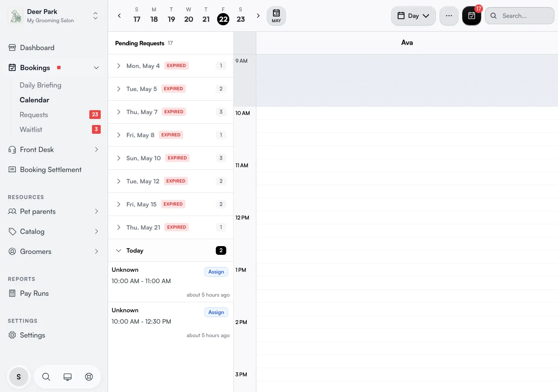Click the monitor display icon

click(68, 377)
